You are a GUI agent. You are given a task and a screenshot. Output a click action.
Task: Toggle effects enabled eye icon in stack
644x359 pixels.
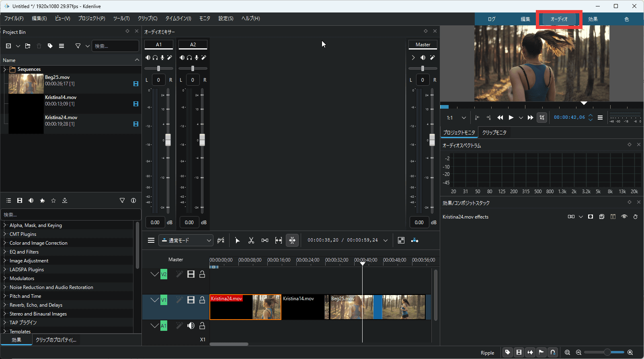pyautogui.click(x=624, y=217)
